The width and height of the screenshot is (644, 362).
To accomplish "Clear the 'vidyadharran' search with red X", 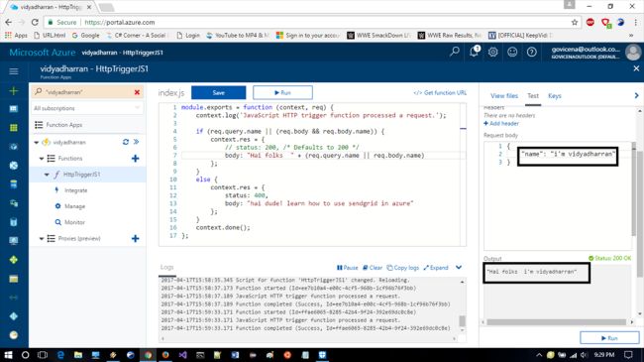I will [x=137, y=92].
